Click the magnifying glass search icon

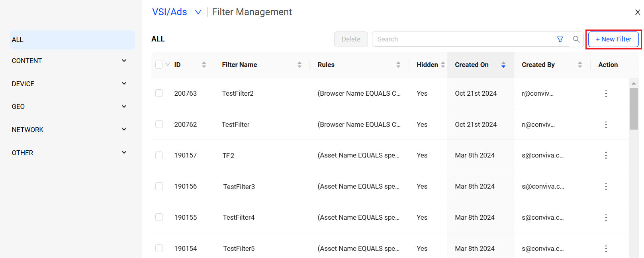click(x=576, y=39)
